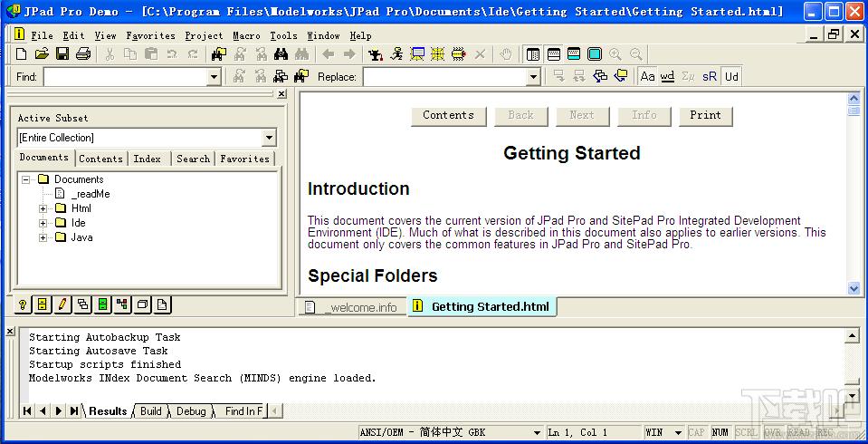Collapse the Documents root tree node
This screenshot has height=444, width=868.
coord(25,179)
